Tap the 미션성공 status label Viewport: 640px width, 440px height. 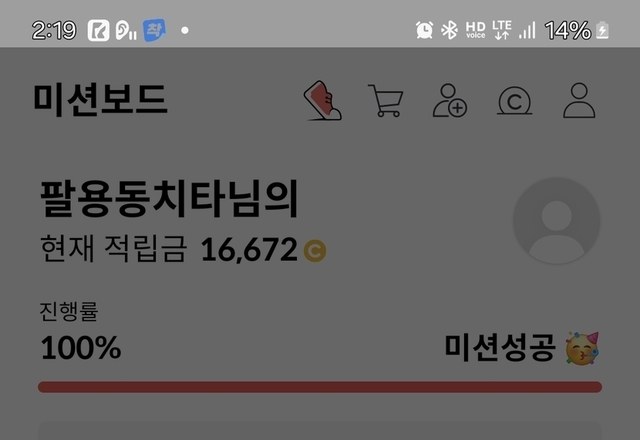click(500, 348)
